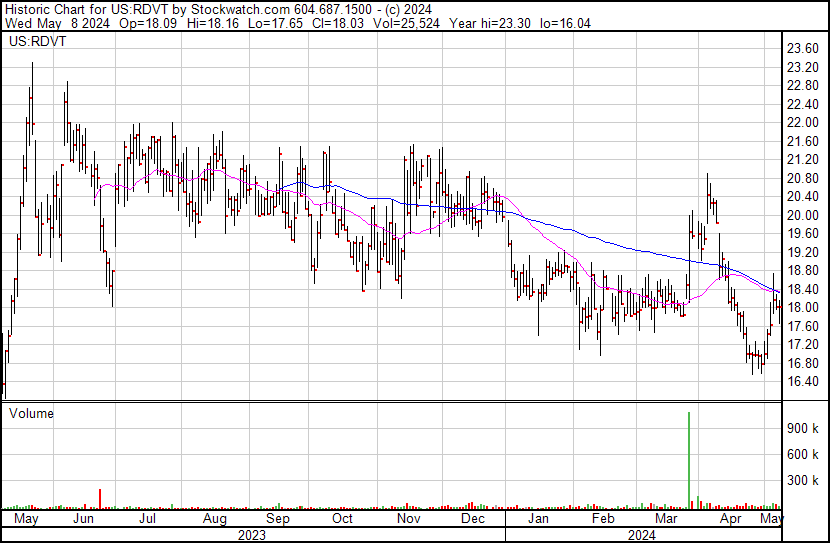Select the May 2023 month label

tap(26, 519)
